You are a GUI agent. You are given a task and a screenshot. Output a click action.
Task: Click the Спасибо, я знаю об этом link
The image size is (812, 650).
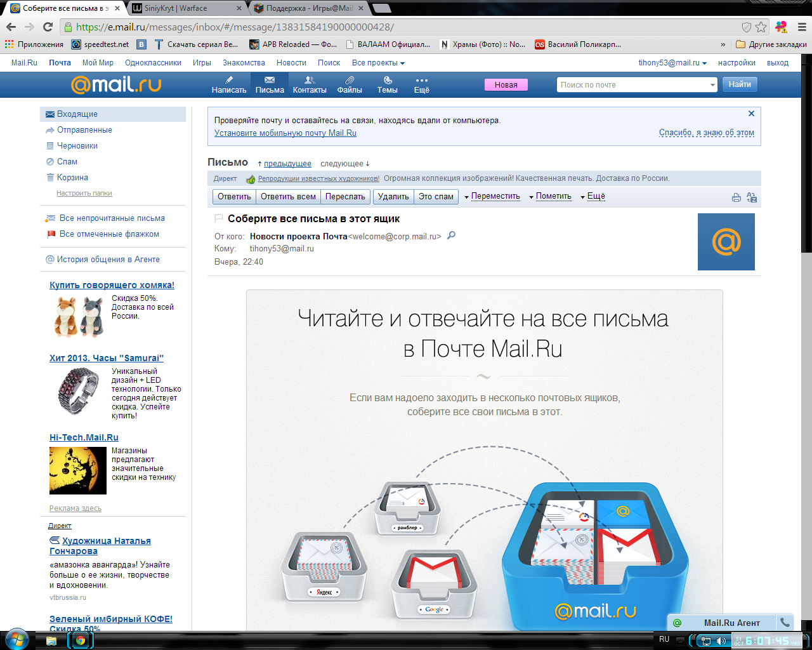pos(707,133)
